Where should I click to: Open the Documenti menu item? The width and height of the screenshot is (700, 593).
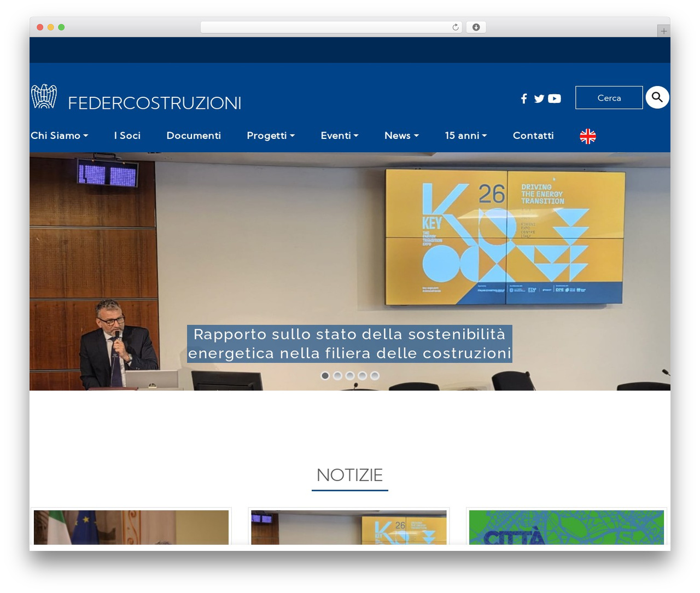pos(194,136)
